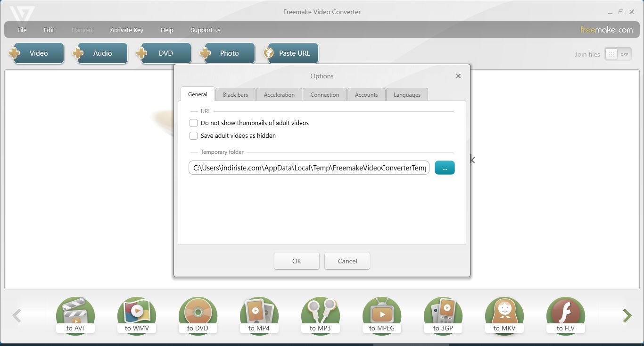This screenshot has height=346, width=644.
Task: Click the temporary folder path field
Action: (309, 168)
